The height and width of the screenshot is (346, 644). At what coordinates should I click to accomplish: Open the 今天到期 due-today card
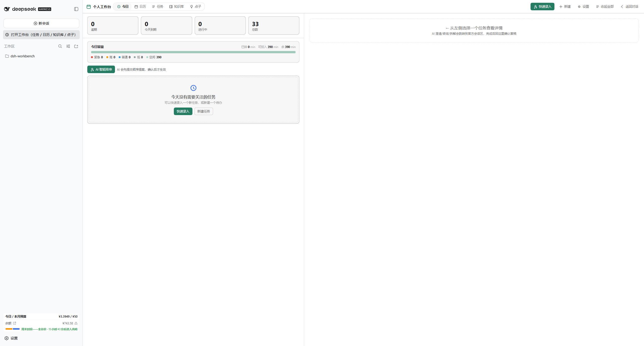click(x=166, y=25)
